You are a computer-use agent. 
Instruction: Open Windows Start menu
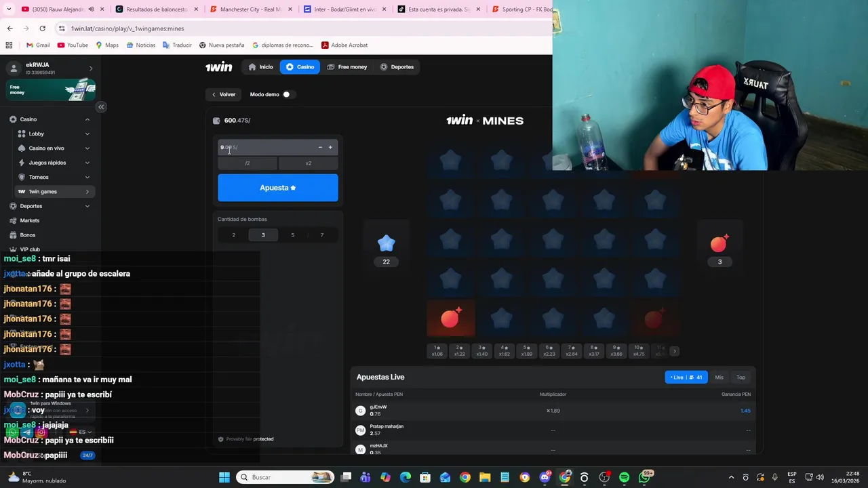224,477
